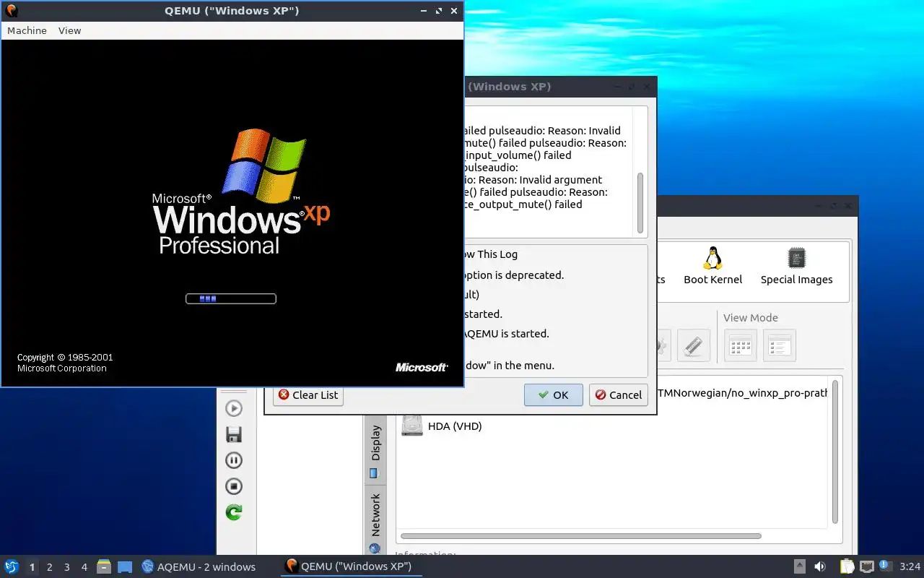This screenshot has height=578, width=924.
Task: Switch to list details View Mode
Action: click(x=780, y=345)
